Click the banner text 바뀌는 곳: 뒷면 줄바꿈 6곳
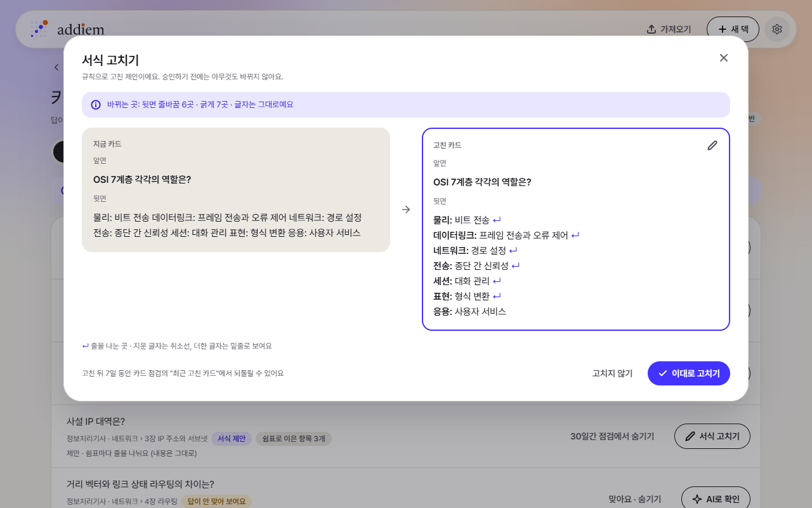 pyautogui.click(x=150, y=105)
